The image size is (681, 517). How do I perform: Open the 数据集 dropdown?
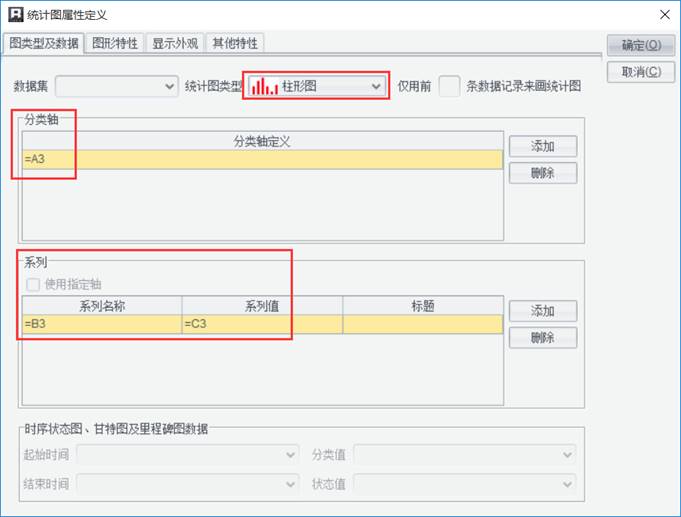point(117,86)
